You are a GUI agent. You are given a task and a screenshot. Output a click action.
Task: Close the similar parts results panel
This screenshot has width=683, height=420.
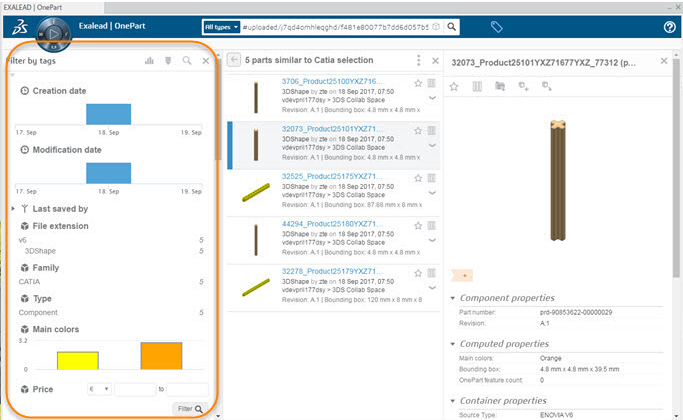pos(435,61)
